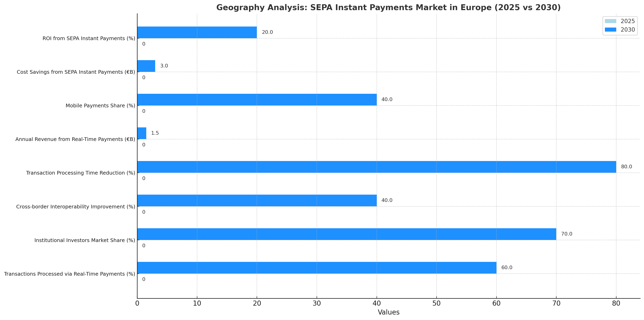The image size is (644, 320).
Task: Click the chart title text
Action: click(388, 7)
